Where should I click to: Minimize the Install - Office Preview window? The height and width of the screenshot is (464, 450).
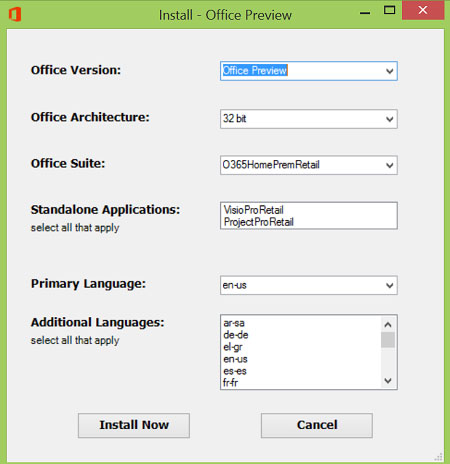click(365, 13)
